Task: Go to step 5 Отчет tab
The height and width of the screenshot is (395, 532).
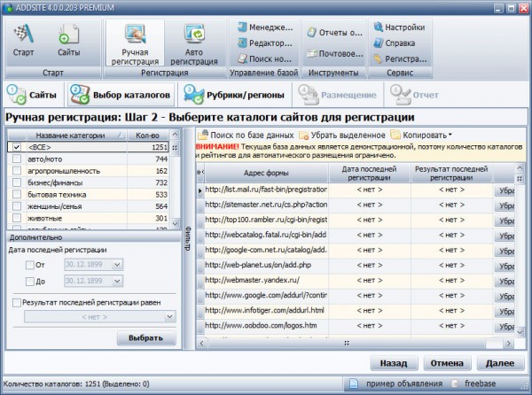Action: (x=415, y=95)
